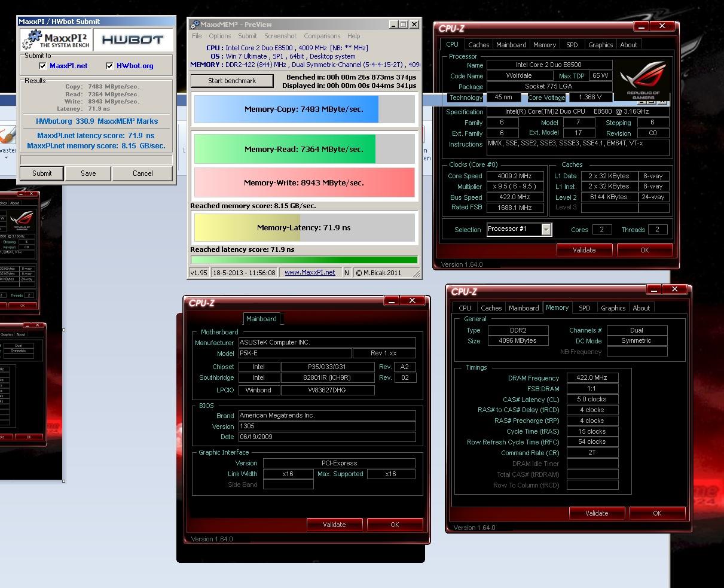Toggle the HWbot.org submit checkbox
The image size is (724, 588).
point(109,66)
